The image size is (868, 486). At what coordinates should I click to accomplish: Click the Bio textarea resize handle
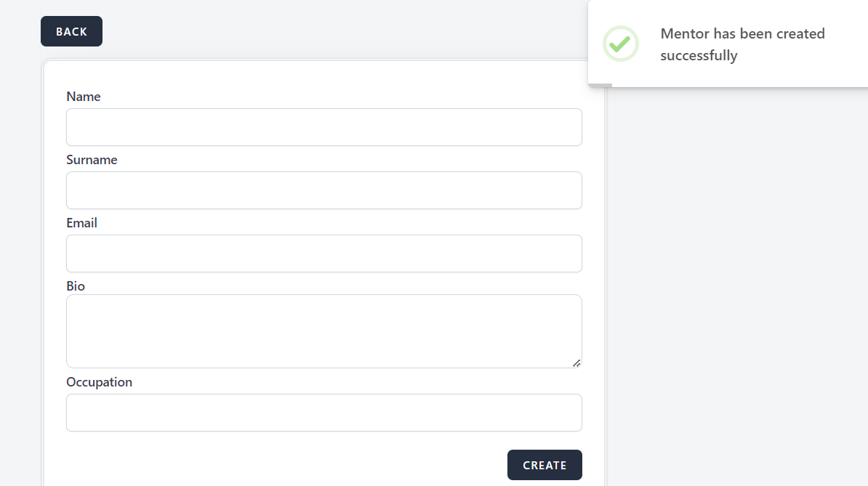pos(576,363)
